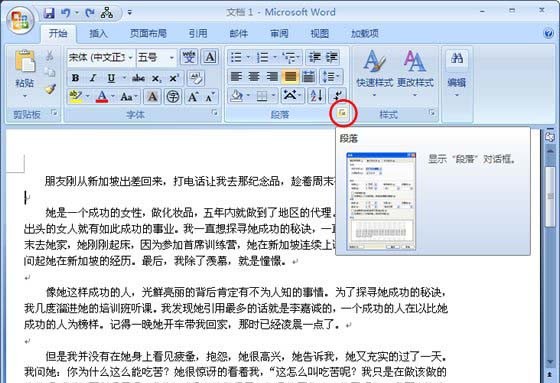The width and height of the screenshot is (560, 383).
Task: Toggle justify alignment button
Action: [290, 76]
